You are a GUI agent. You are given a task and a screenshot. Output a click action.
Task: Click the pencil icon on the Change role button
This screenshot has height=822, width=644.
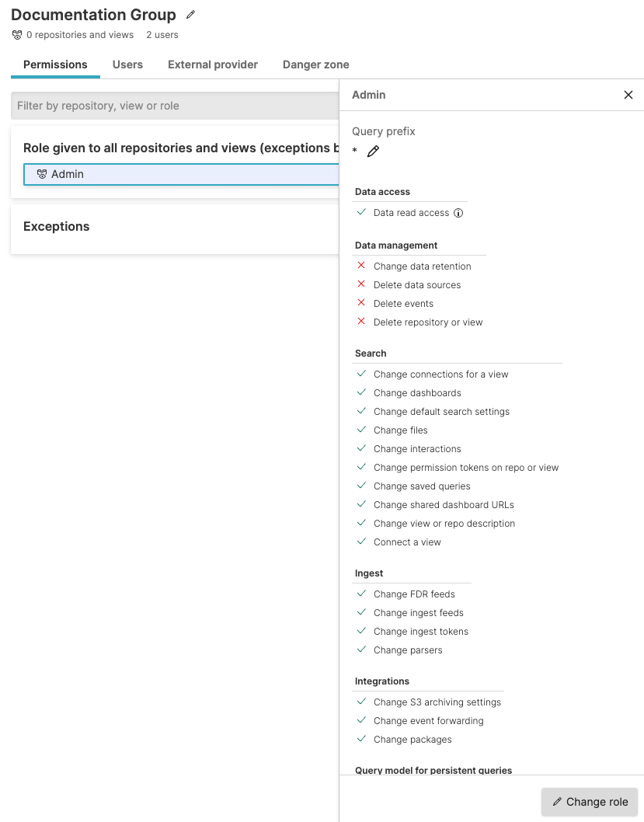559,801
